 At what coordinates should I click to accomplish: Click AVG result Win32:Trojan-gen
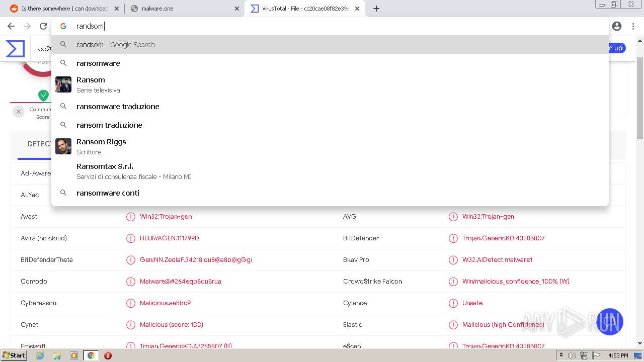point(489,217)
